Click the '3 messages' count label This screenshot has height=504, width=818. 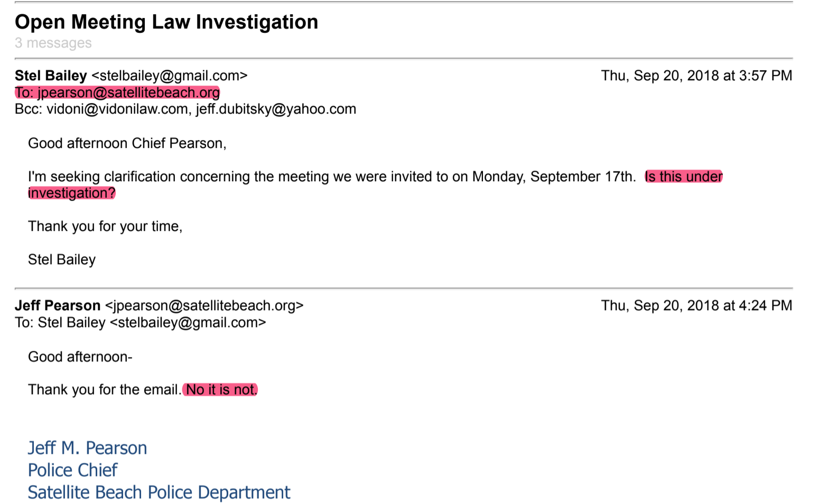tap(53, 43)
